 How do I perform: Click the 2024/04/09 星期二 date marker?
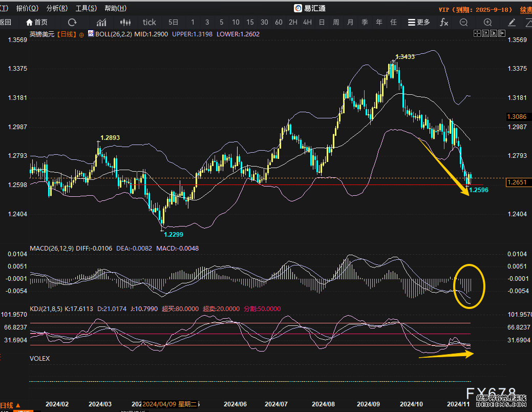click(x=169, y=404)
